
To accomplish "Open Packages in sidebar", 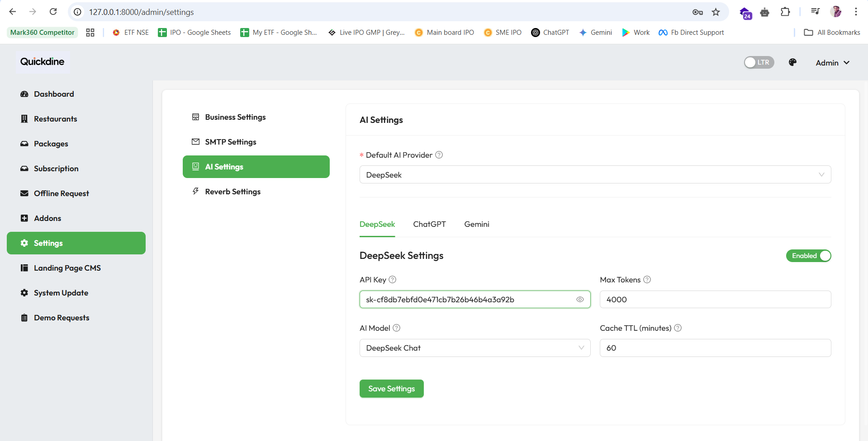I will click(x=76, y=144).
